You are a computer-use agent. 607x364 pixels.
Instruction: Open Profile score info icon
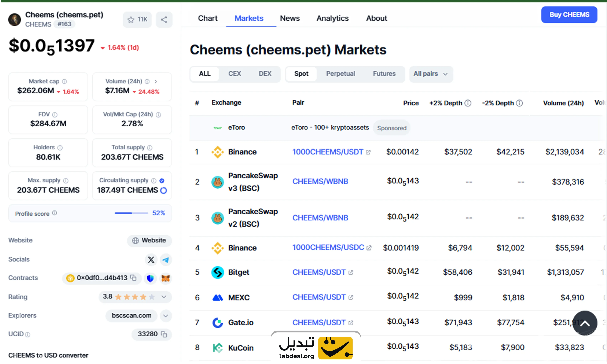click(54, 213)
